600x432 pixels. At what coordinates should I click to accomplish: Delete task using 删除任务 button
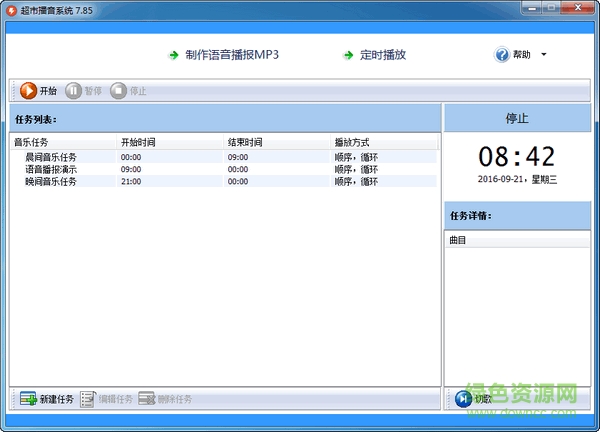click(x=165, y=399)
